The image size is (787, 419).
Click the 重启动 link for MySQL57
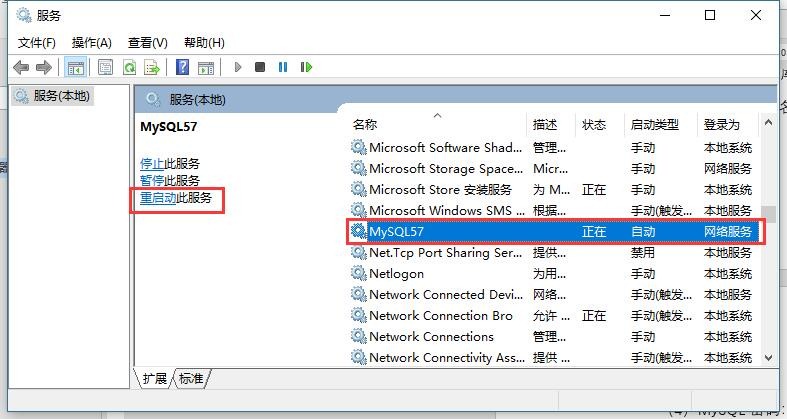(x=158, y=198)
